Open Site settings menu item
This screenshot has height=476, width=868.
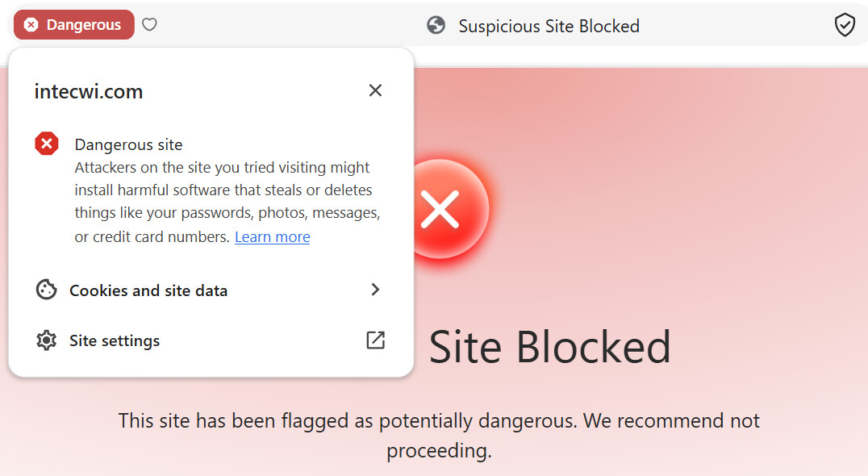click(211, 340)
